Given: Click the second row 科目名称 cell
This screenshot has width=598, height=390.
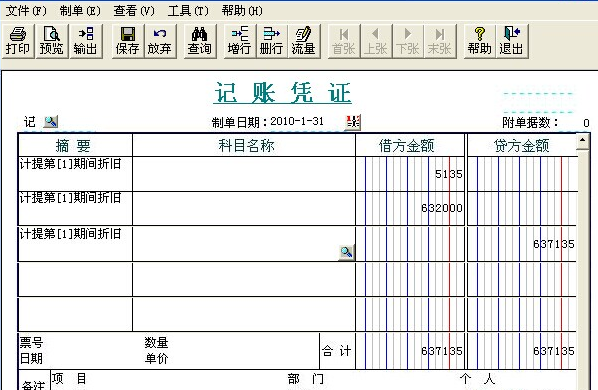Looking at the screenshot, I should 244,208.
